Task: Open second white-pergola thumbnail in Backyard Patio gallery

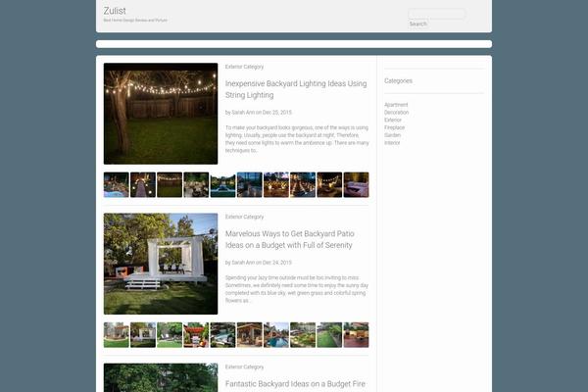Action: click(143, 334)
